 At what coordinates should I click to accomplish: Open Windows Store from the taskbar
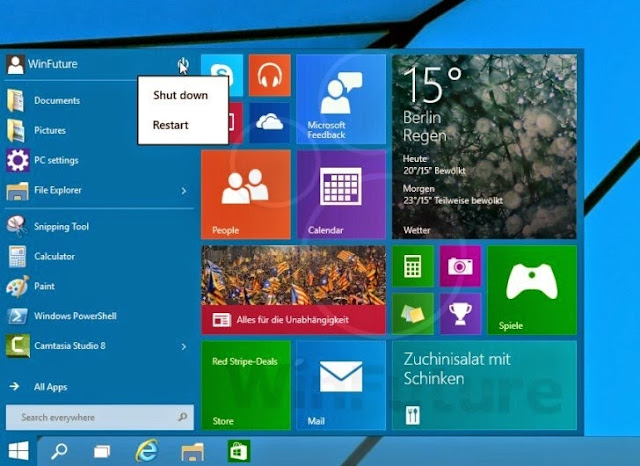click(x=239, y=451)
